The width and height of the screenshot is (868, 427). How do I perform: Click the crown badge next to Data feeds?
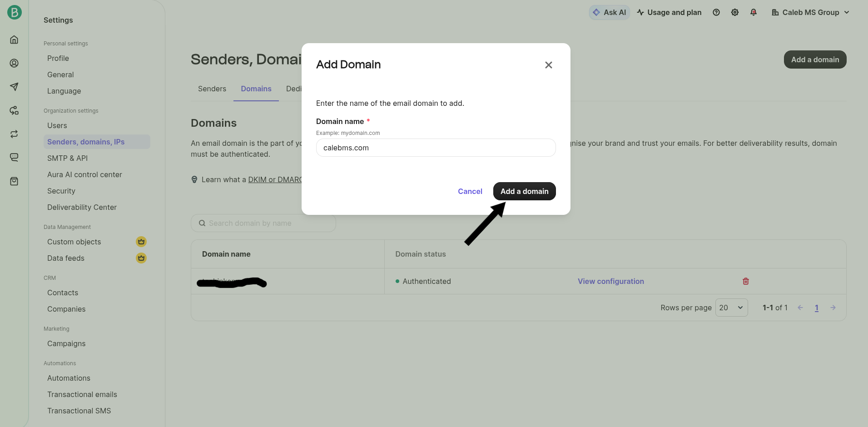(141, 258)
